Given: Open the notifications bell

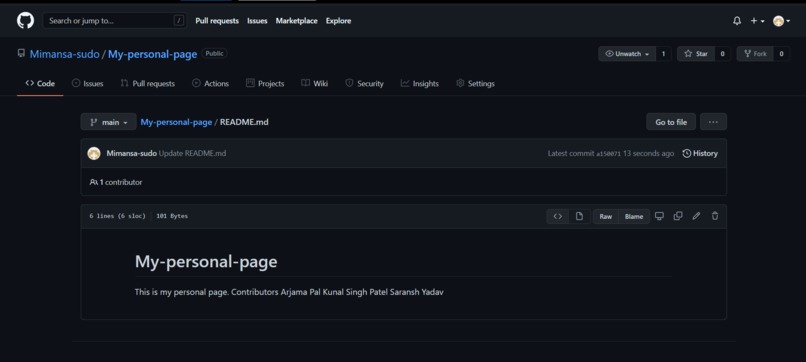Looking at the screenshot, I should 737,21.
